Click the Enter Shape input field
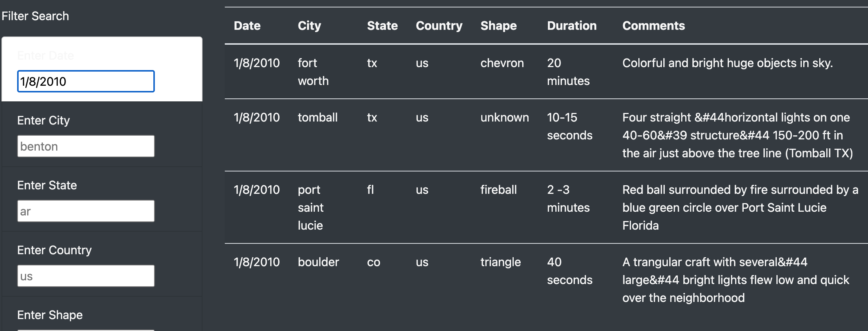Image resolution: width=868 pixels, height=331 pixels. click(86, 330)
